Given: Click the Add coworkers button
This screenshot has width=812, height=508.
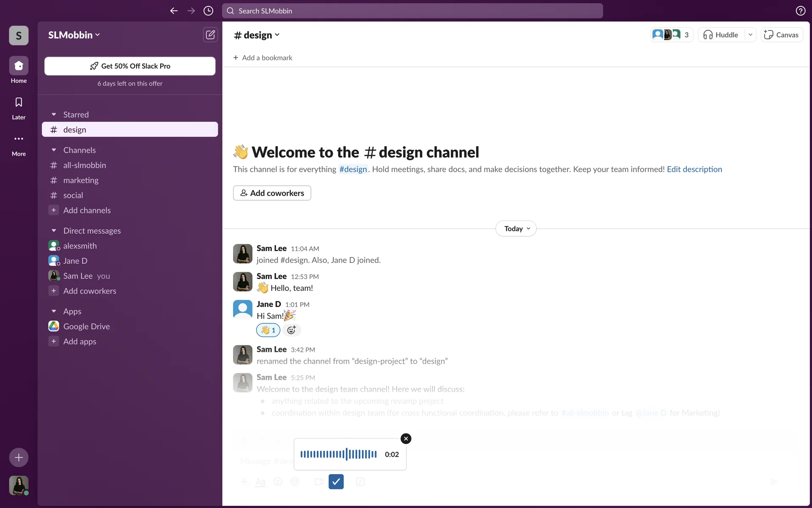Looking at the screenshot, I should [x=272, y=193].
